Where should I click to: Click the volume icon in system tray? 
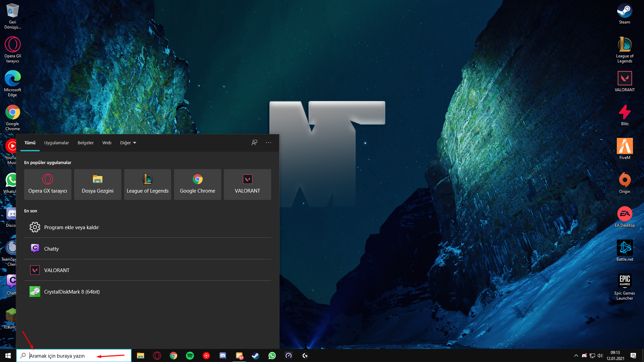click(x=600, y=356)
